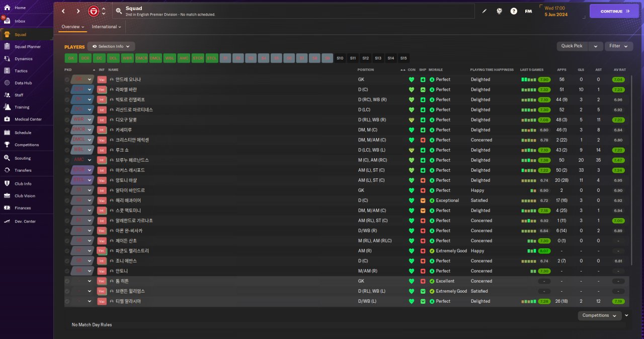Open the Tactics screen icon

click(7, 71)
